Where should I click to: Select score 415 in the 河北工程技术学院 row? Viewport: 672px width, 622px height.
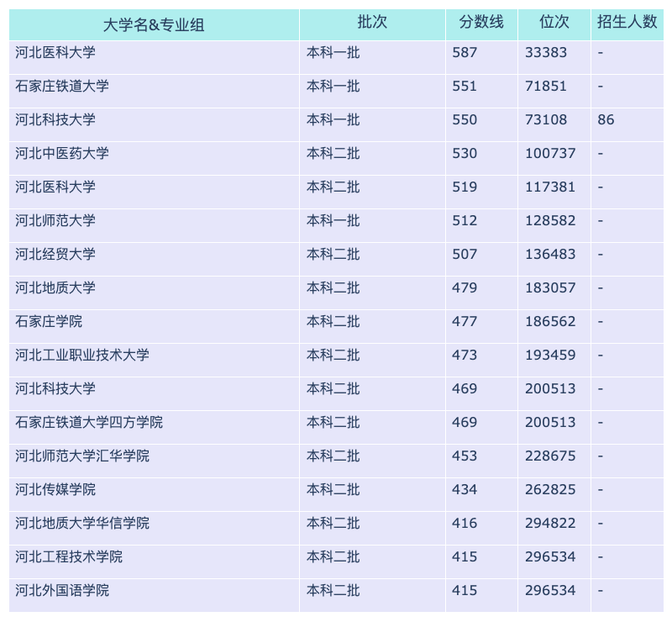465,556
